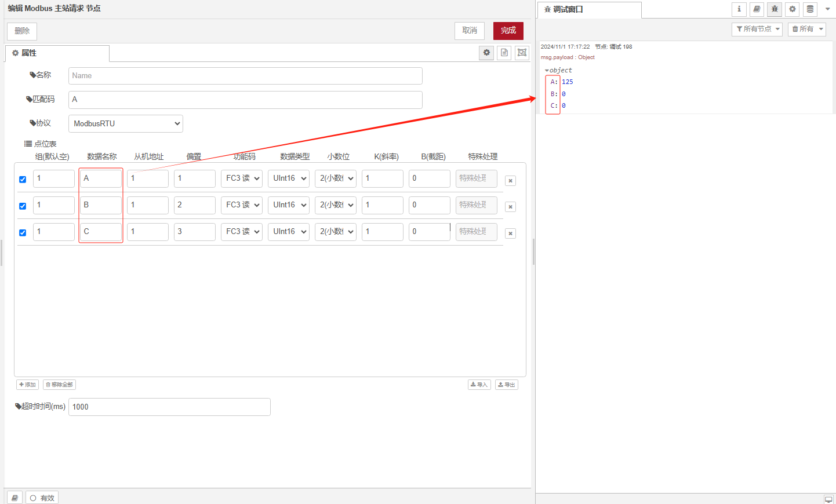The width and height of the screenshot is (836, 504).
Task: Delete the row named A
Action: [x=510, y=181]
